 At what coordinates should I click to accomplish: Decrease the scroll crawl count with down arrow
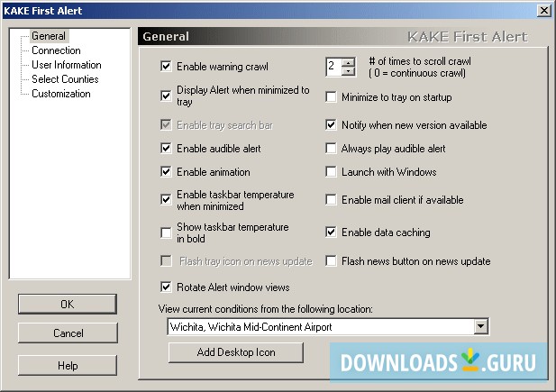348,71
